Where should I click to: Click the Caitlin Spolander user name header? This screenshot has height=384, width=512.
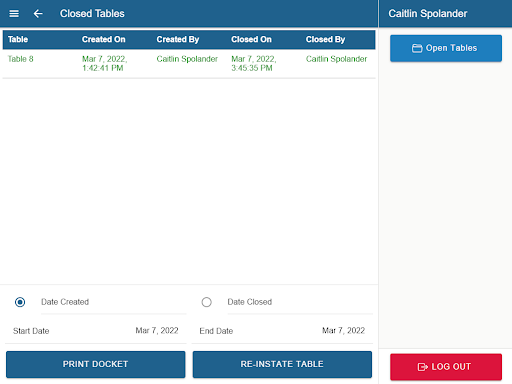[x=428, y=14]
